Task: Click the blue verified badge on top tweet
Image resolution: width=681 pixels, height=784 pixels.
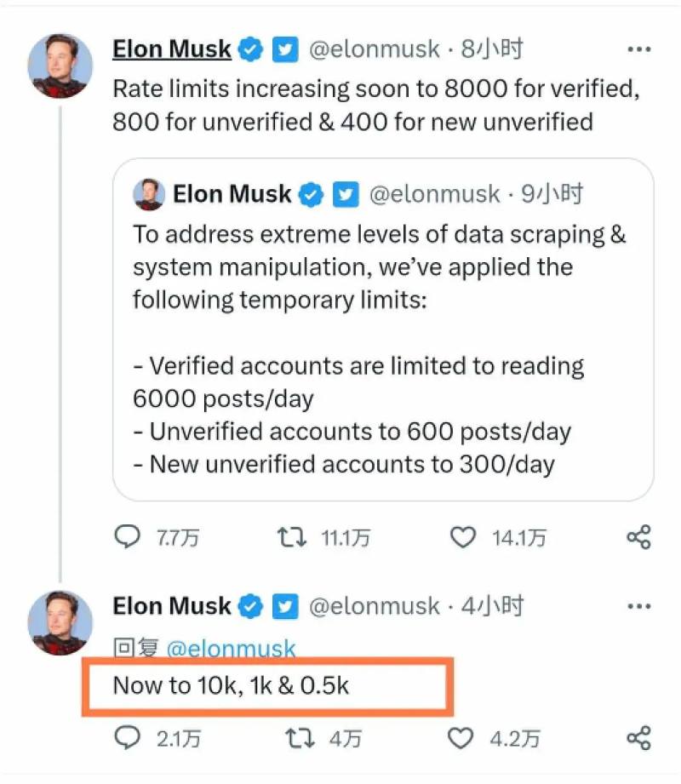Action: pos(249,50)
